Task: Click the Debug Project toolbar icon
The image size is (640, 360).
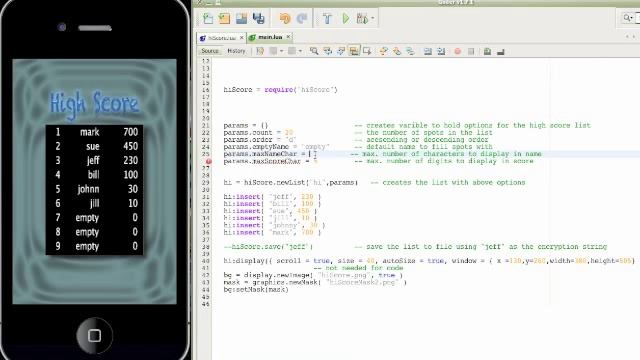Action: click(x=362, y=18)
